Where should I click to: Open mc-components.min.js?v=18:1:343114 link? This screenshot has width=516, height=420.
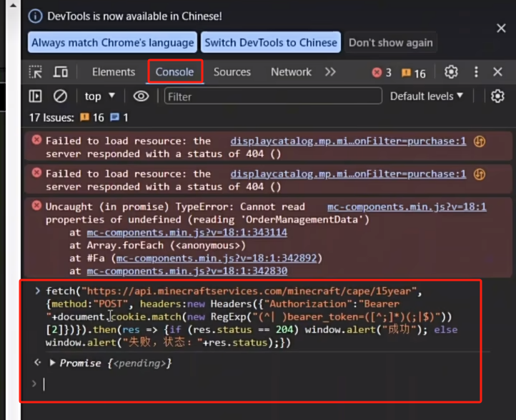click(187, 233)
